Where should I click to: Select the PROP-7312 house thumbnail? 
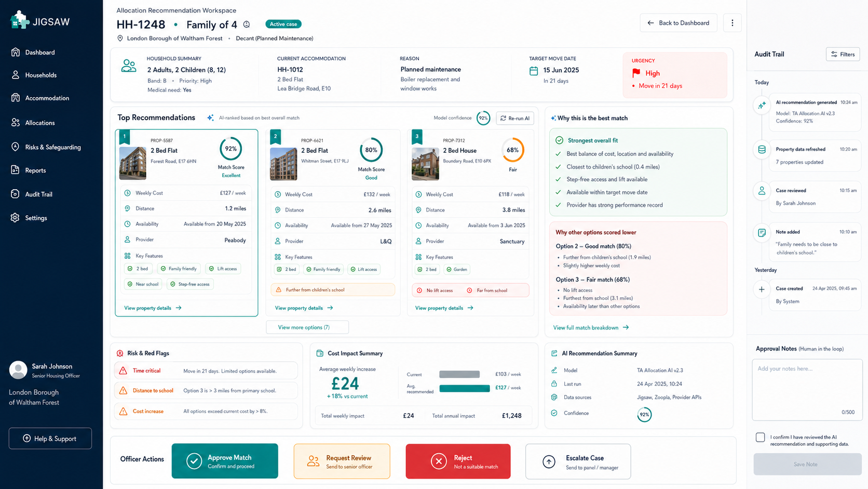coord(425,164)
